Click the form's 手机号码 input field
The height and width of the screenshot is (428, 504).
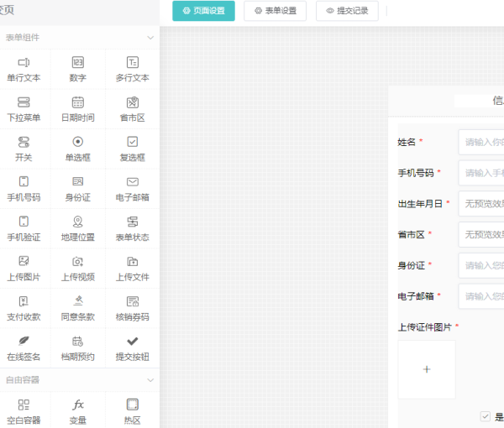click(x=481, y=173)
